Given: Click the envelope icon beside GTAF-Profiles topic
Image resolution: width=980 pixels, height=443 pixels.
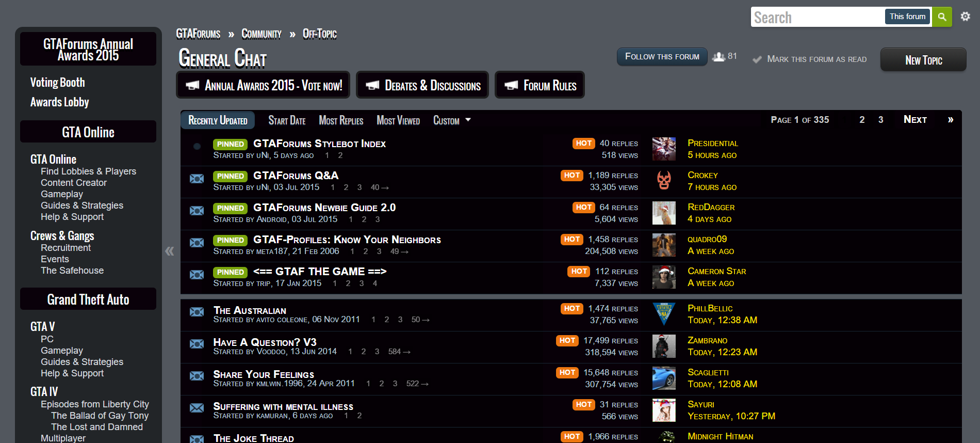Looking at the screenshot, I should 197,243.
